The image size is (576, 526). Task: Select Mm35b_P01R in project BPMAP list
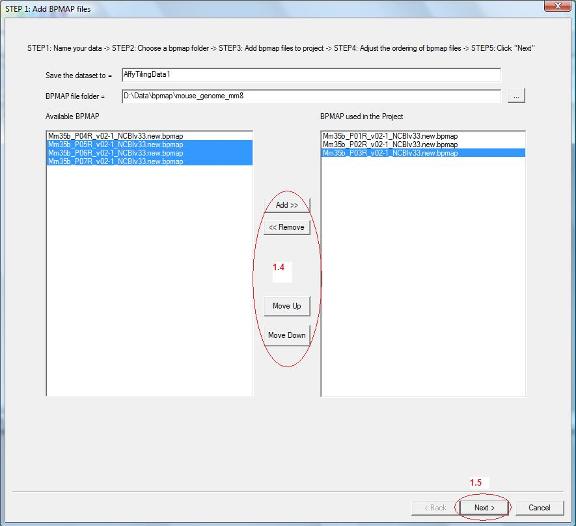point(423,136)
